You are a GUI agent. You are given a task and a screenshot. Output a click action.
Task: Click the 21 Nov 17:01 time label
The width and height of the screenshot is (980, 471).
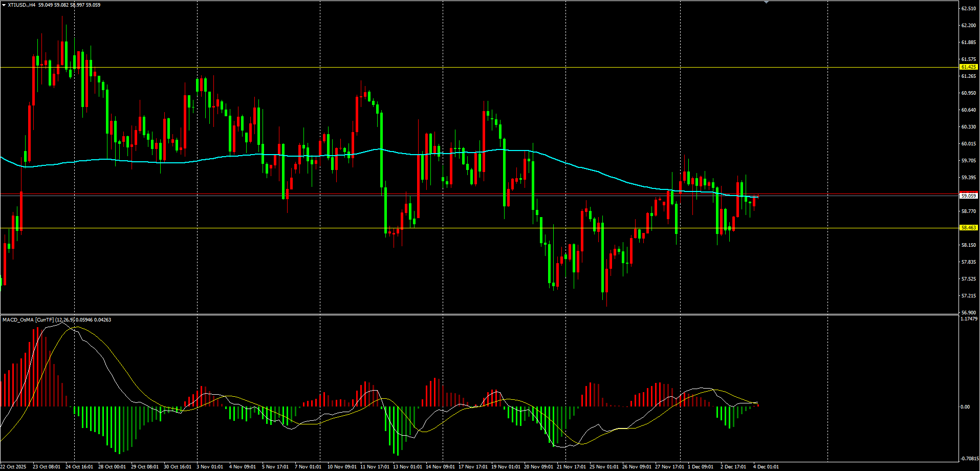[571, 467]
